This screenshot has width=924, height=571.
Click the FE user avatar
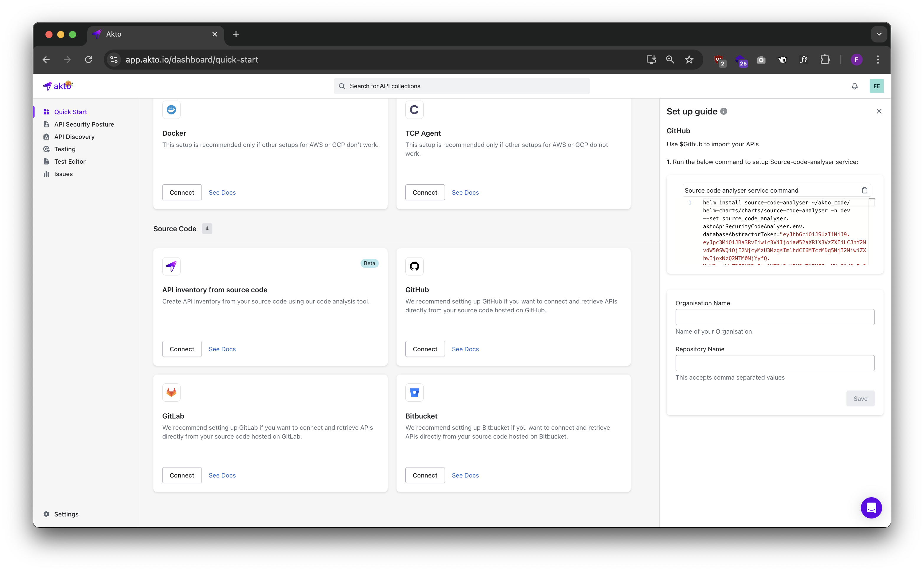pyautogui.click(x=877, y=86)
